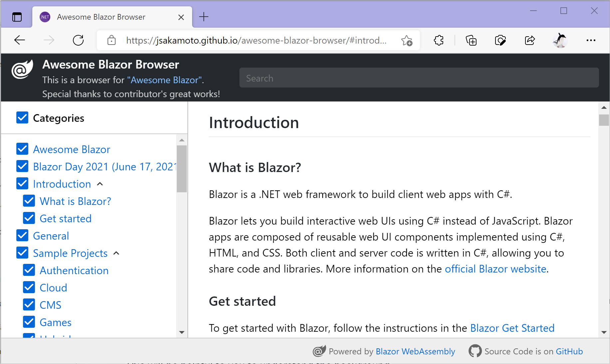Click the Blazor WebAssembly logo in the footer
The height and width of the screenshot is (364, 610).
click(x=319, y=351)
